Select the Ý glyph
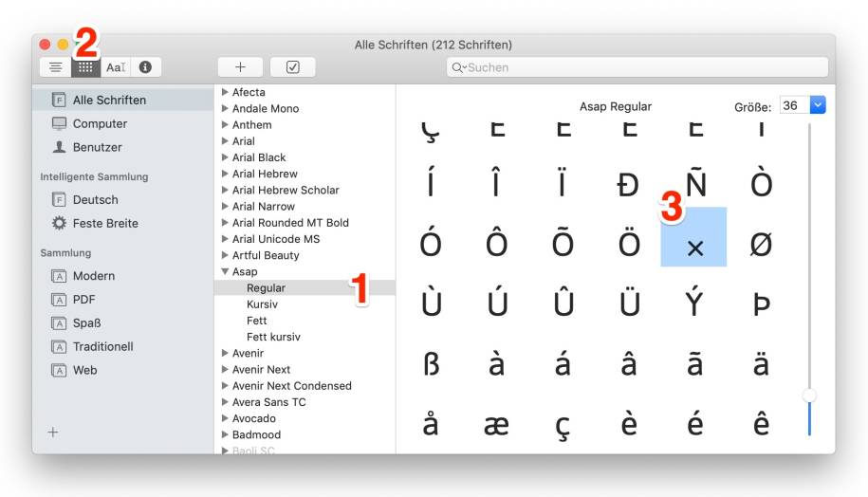 [x=694, y=300]
